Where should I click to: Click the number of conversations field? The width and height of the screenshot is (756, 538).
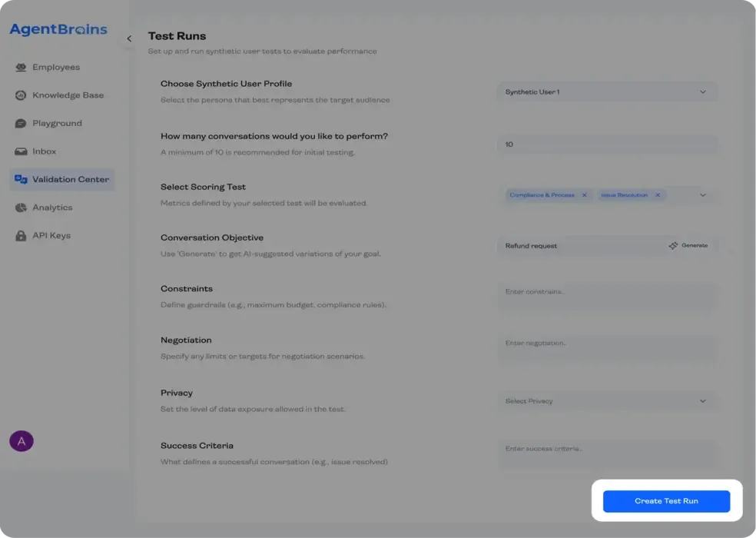pos(606,144)
